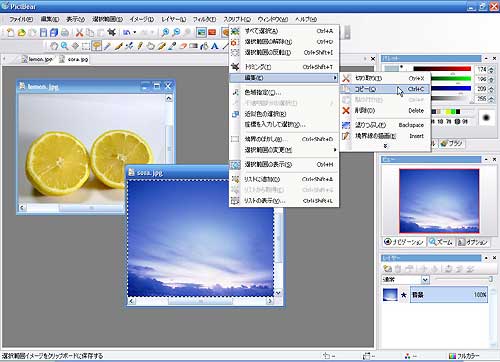Open the undo history dropdown arrow

pyautogui.click(x=135, y=32)
